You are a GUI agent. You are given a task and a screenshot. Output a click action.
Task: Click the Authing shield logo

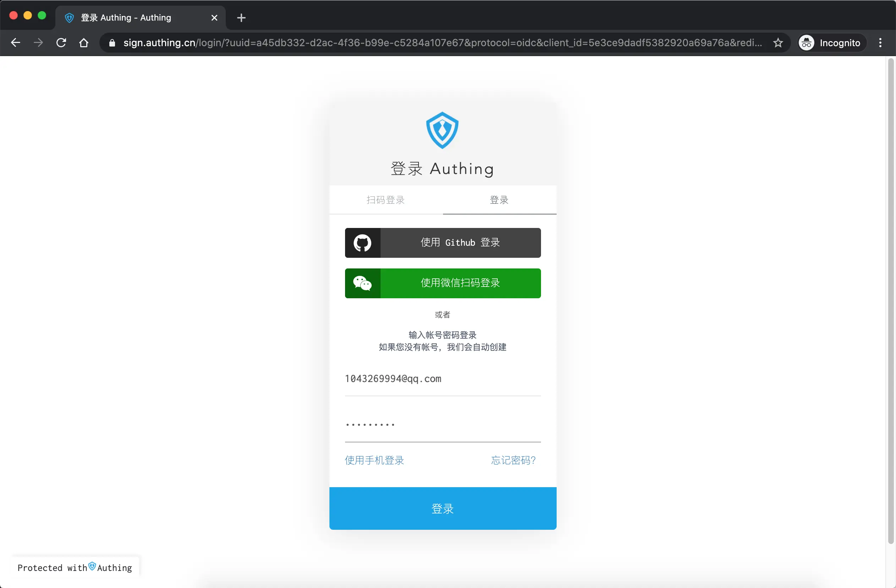[x=442, y=130]
